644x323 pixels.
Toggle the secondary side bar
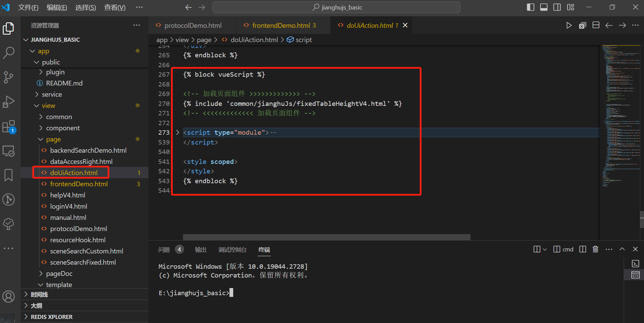pos(557,7)
